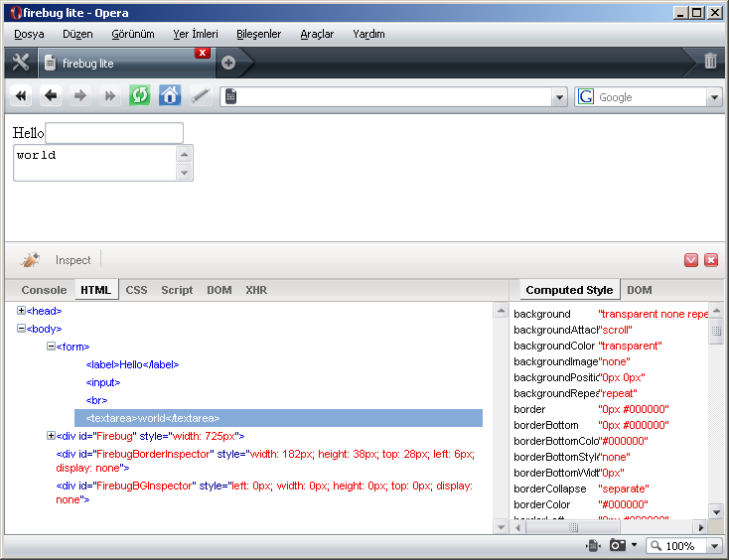Select the textarea world element row
Screen dimensions: 729x560
278,418
